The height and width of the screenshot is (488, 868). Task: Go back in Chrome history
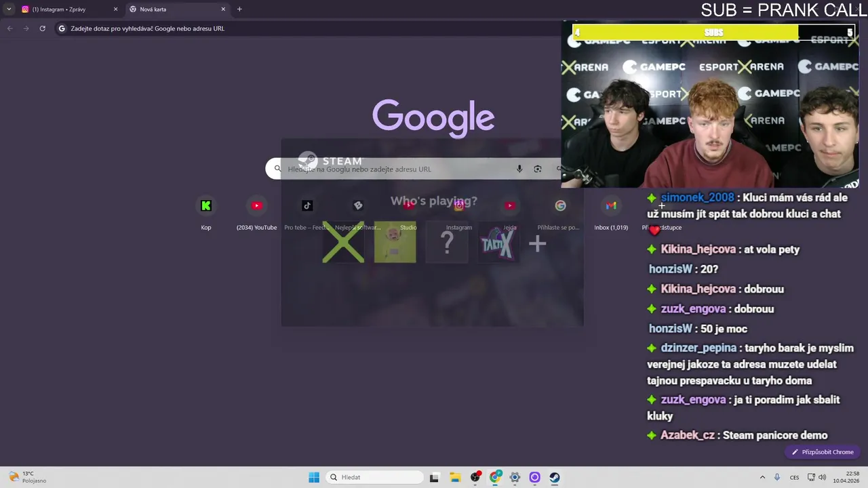coord(9,28)
